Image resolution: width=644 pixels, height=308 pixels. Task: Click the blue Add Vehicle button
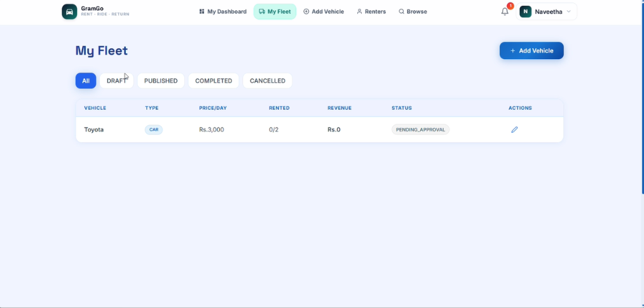tap(531, 50)
